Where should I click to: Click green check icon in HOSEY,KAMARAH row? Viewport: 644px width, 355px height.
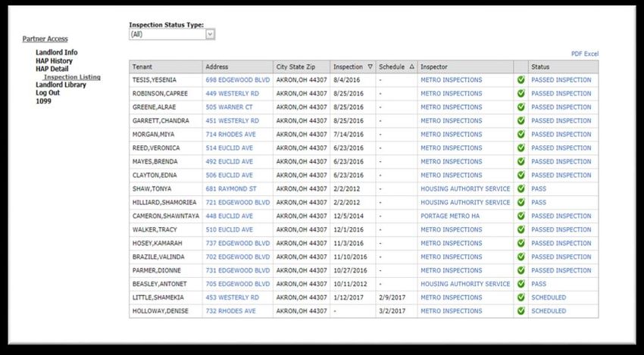(521, 243)
